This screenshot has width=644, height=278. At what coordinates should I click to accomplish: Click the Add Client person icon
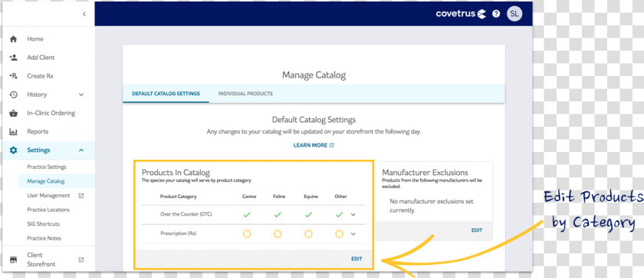(x=14, y=58)
